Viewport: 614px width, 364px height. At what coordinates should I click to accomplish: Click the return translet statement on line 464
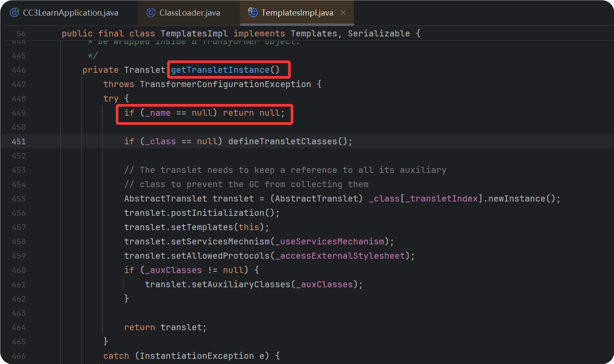coord(165,327)
